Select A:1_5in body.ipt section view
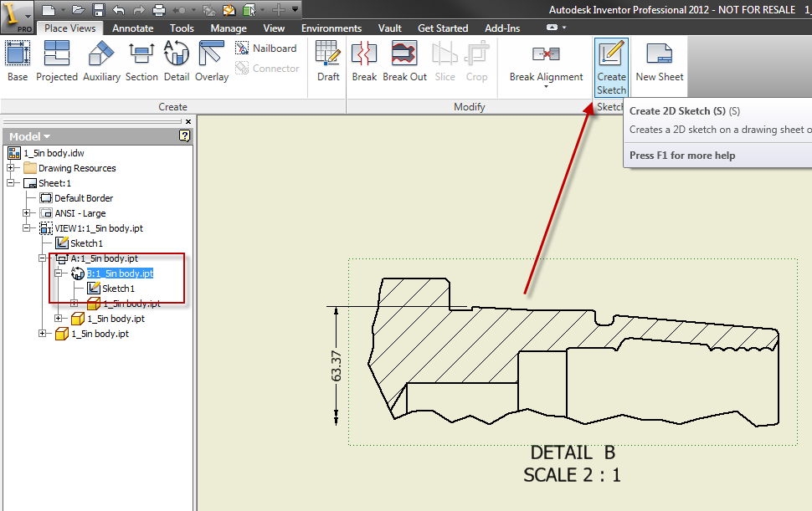 point(104,258)
